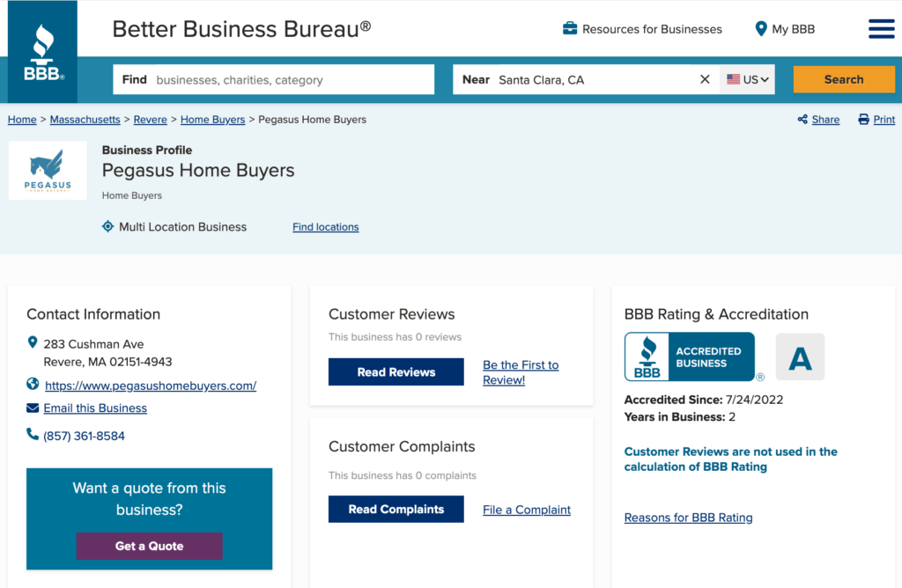The image size is (902, 588).
Task: Go to Home breadcrumb
Action: [22, 120]
